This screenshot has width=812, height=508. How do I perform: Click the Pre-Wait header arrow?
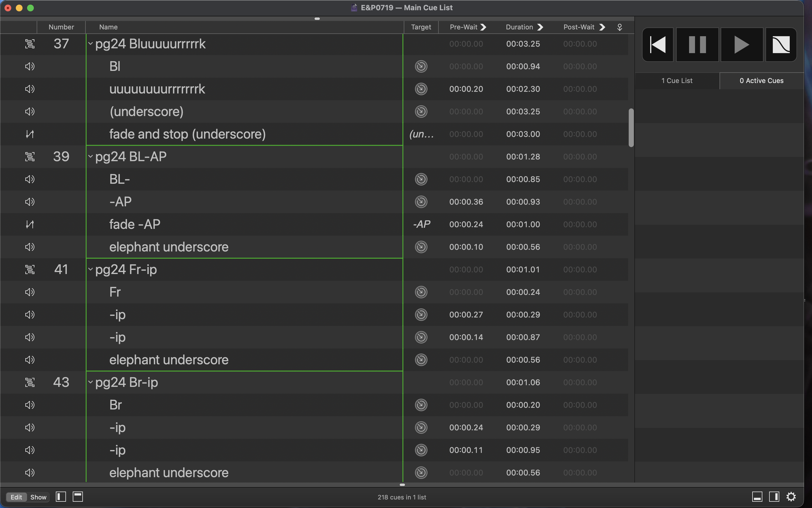click(483, 27)
